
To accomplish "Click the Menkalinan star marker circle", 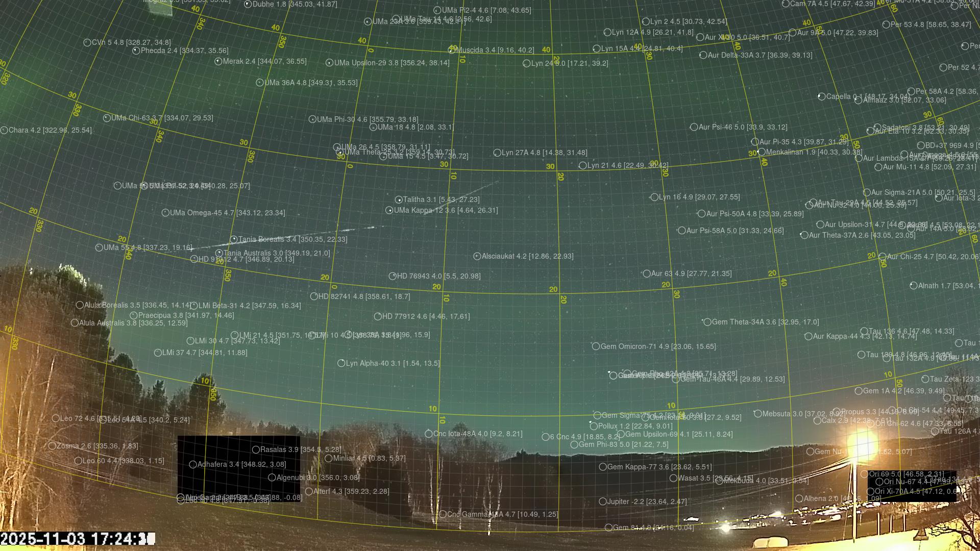I will click(762, 152).
